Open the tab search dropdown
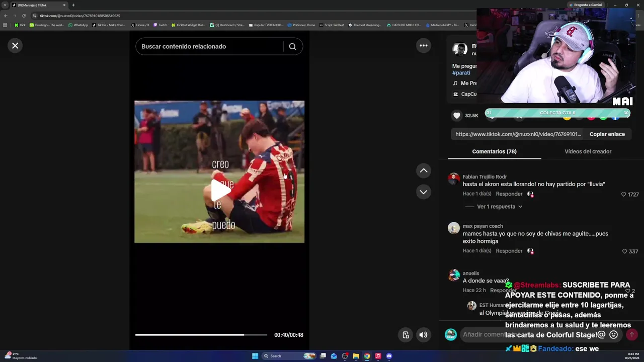The image size is (644, 362). pos(5,5)
